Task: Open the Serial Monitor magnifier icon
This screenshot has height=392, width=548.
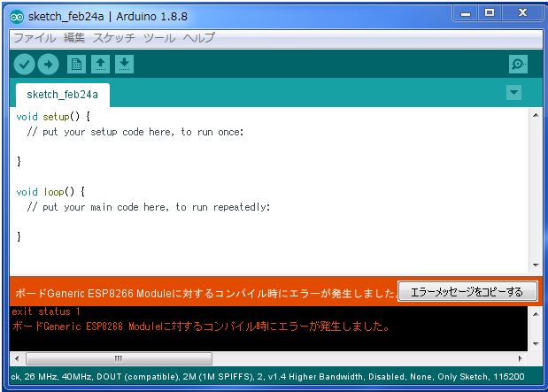Action: click(518, 65)
